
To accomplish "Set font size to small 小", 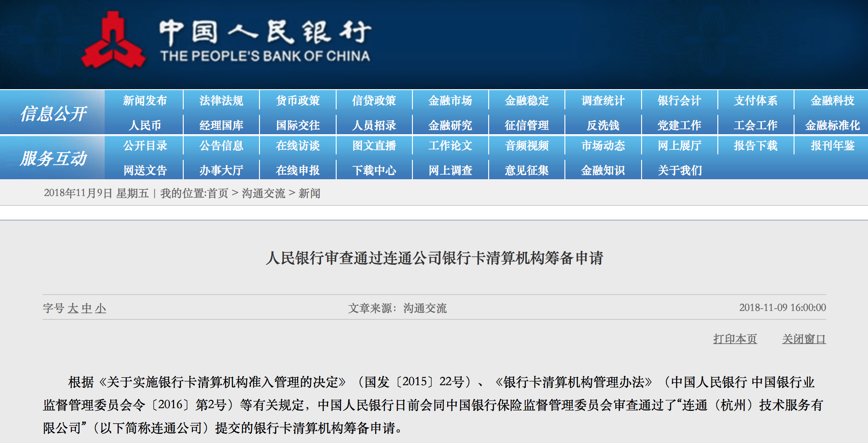I will pyautogui.click(x=101, y=308).
